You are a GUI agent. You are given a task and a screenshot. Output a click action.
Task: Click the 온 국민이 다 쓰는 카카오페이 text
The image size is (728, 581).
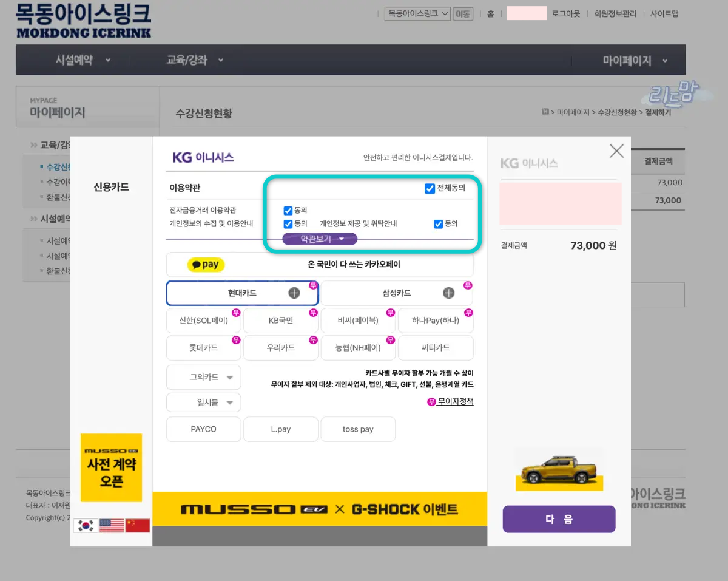(x=354, y=265)
